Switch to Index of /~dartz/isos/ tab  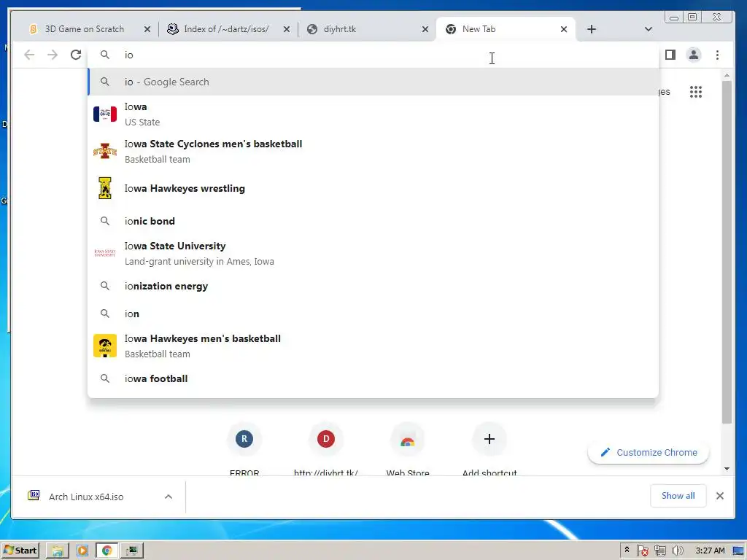coord(226,29)
